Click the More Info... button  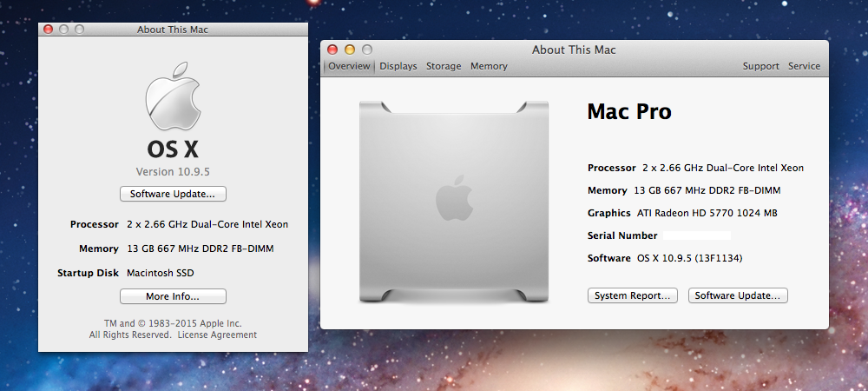click(173, 297)
